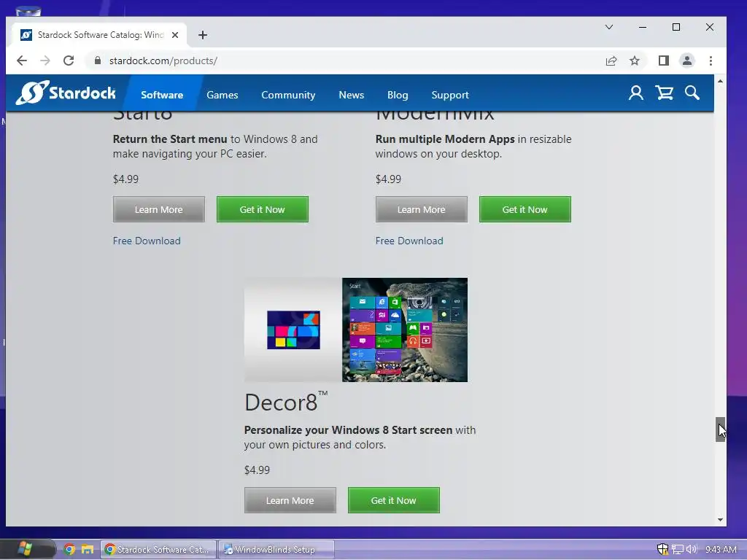Screen dimensions: 747x560
Task: Launch Chrome from the pinned taskbar icon
Action: pos(69,550)
